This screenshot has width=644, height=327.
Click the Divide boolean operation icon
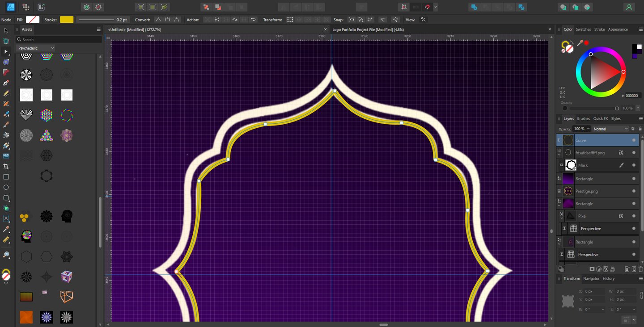[521, 7]
